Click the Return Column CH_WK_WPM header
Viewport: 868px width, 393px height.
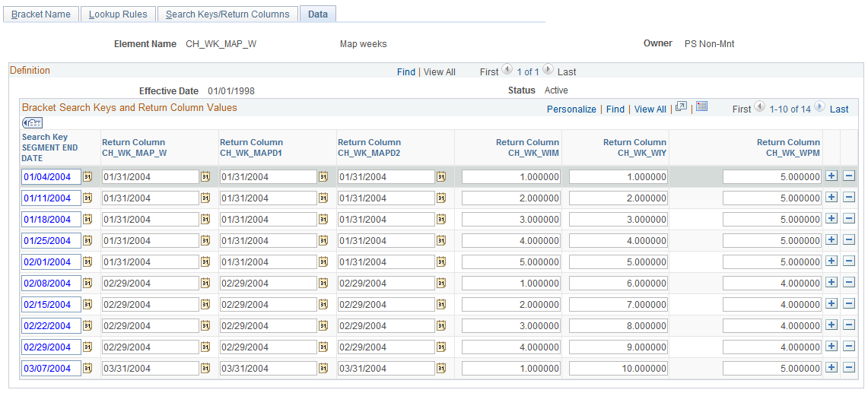point(788,147)
